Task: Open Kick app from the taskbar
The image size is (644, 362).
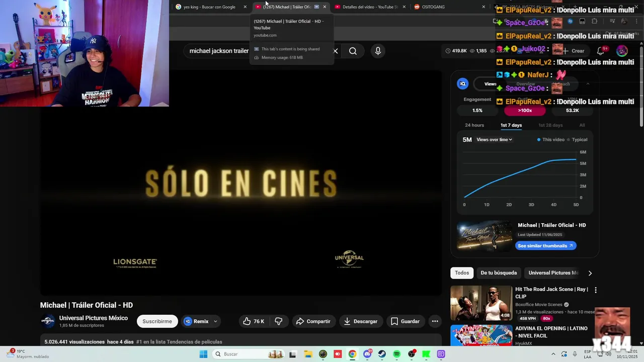Action: click(426, 354)
